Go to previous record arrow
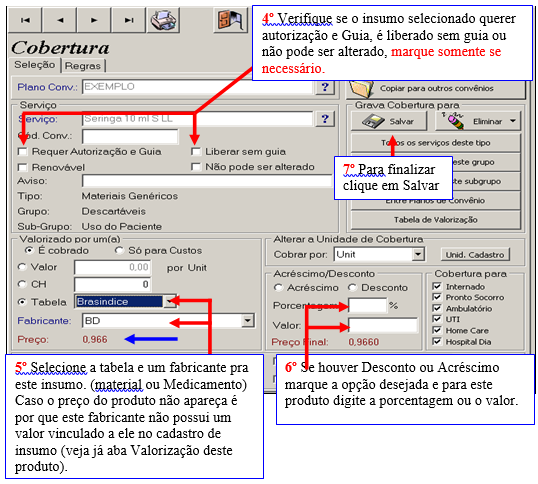This screenshot has width=538, height=484. click(60, 20)
